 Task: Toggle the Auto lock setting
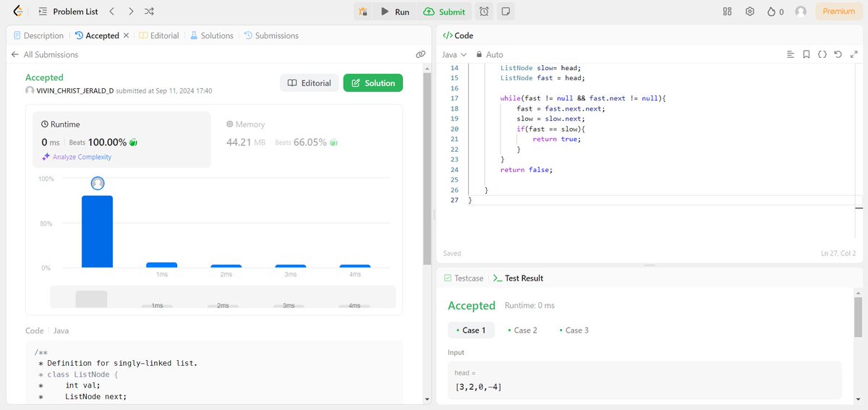[x=489, y=54]
